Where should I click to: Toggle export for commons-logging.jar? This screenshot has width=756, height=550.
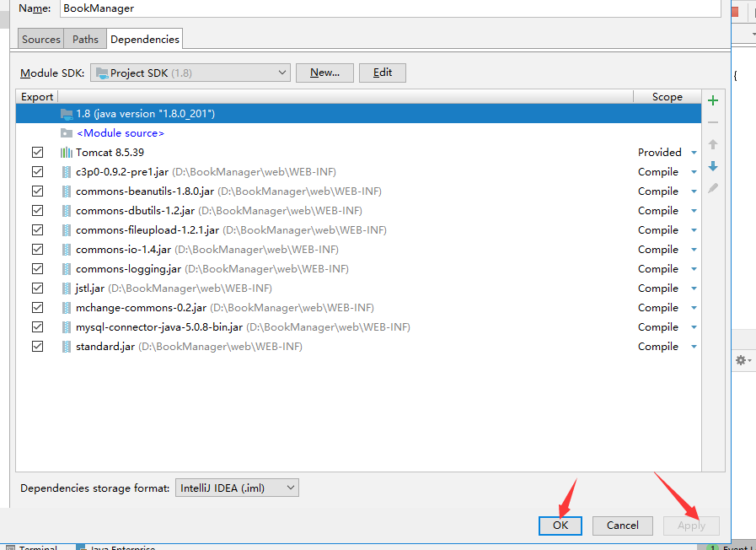tap(37, 269)
